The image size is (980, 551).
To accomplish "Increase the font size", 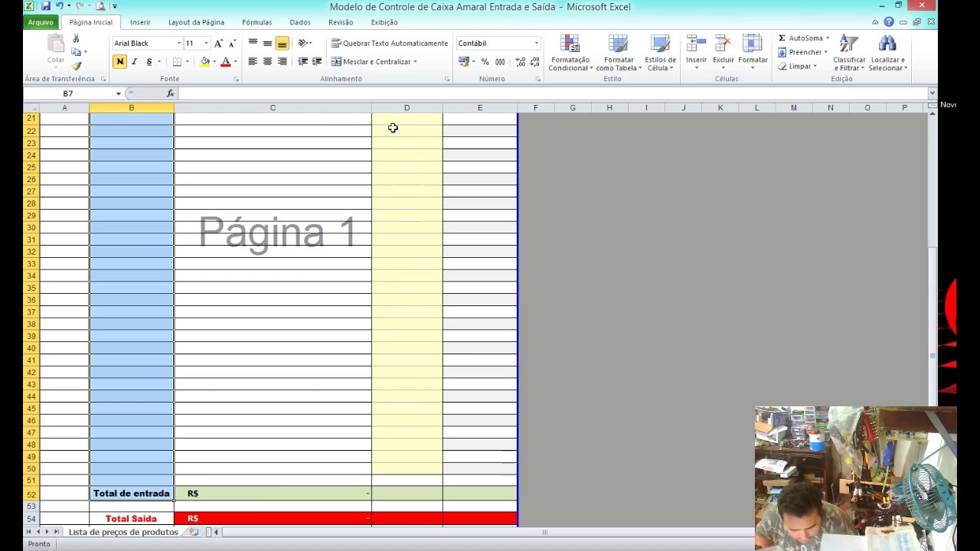I will click(x=218, y=44).
